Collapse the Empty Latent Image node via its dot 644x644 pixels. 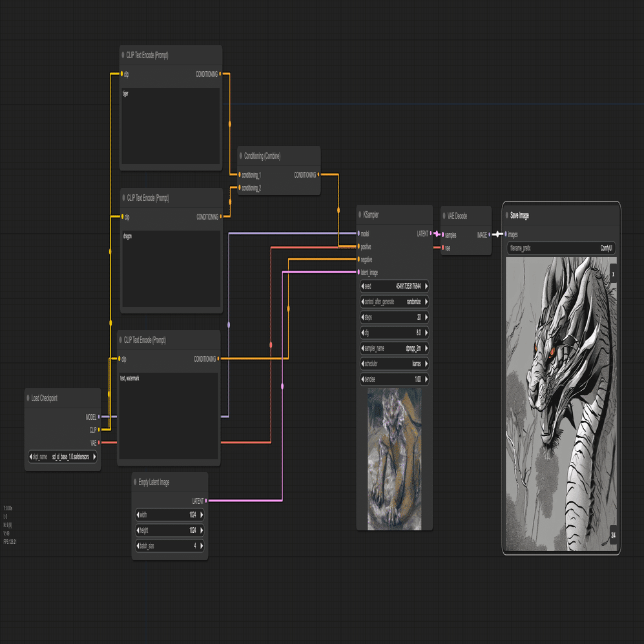point(135,482)
